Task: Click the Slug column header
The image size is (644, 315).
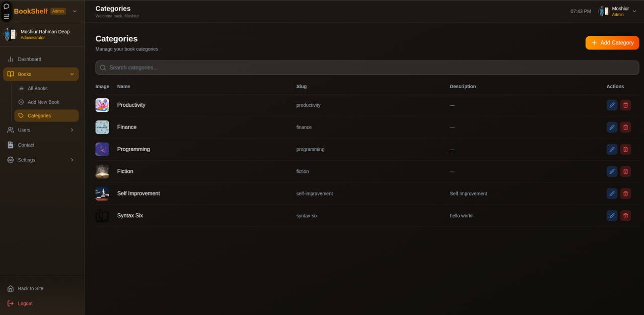Action: pos(301,86)
